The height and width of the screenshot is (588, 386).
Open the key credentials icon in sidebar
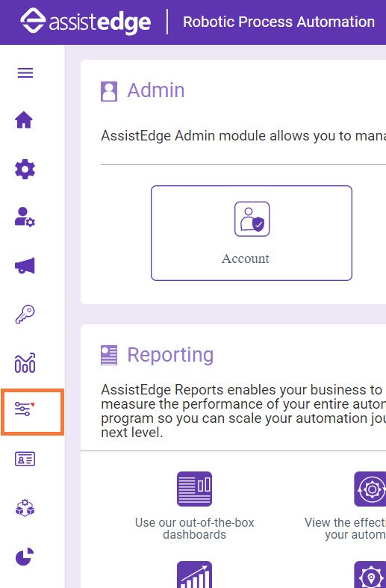pyautogui.click(x=25, y=314)
